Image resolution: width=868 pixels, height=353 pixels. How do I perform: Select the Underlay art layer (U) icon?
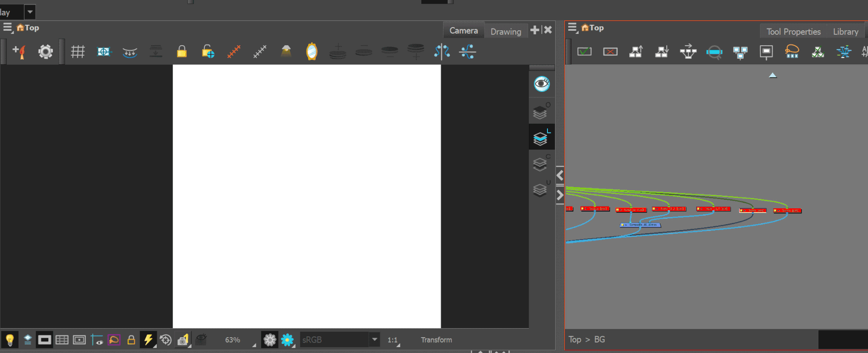[x=542, y=188]
